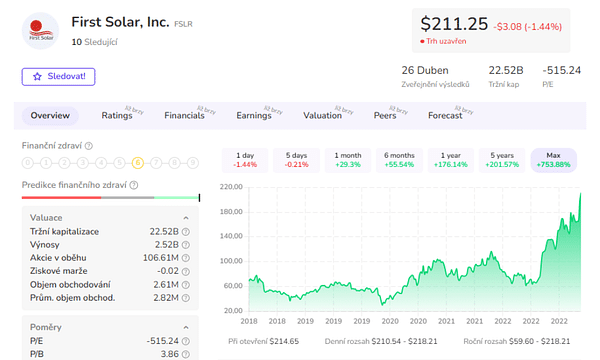Open info icon next to Výnosy value
Image resolution: width=600 pixels, height=360 pixels.
point(186,245)
